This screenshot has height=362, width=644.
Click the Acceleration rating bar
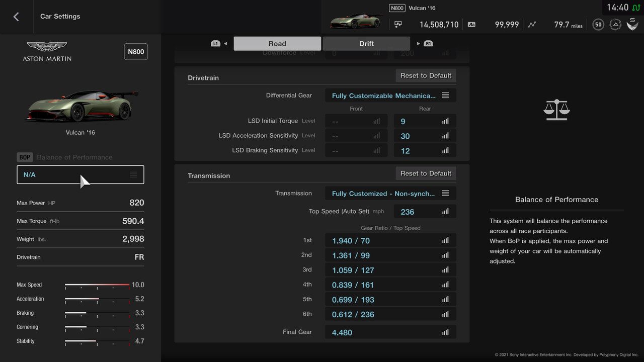tap(97, 299)
